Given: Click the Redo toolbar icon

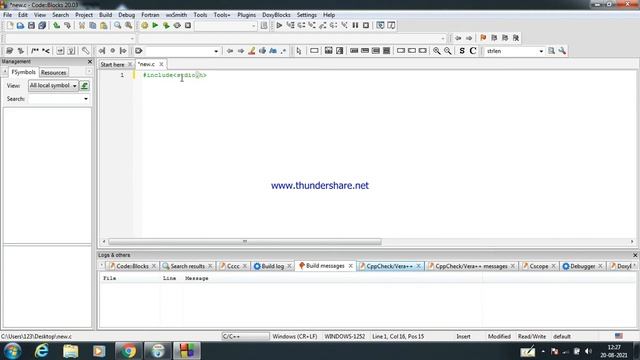Looking at the screenshot, I should pos(67,26).
